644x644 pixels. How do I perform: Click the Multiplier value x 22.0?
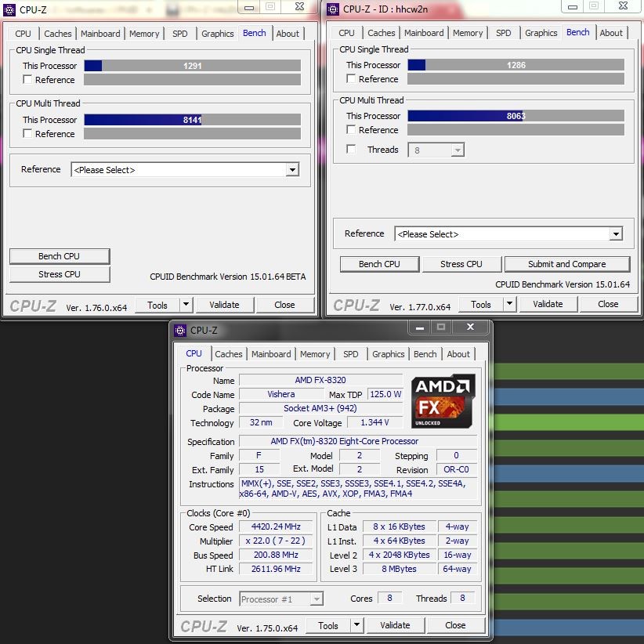276,541
